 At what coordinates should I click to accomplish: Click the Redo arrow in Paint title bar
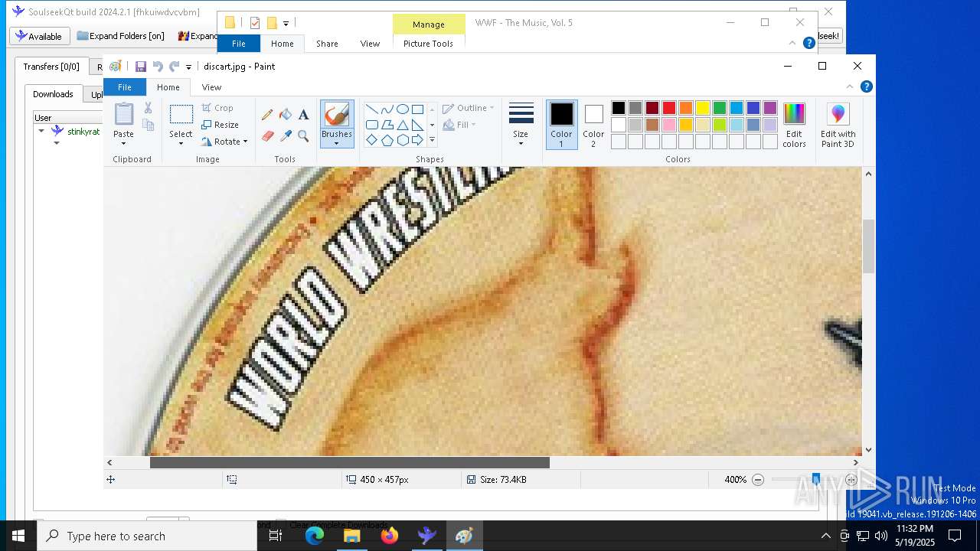pyautogui.click(x=175, y=67)
